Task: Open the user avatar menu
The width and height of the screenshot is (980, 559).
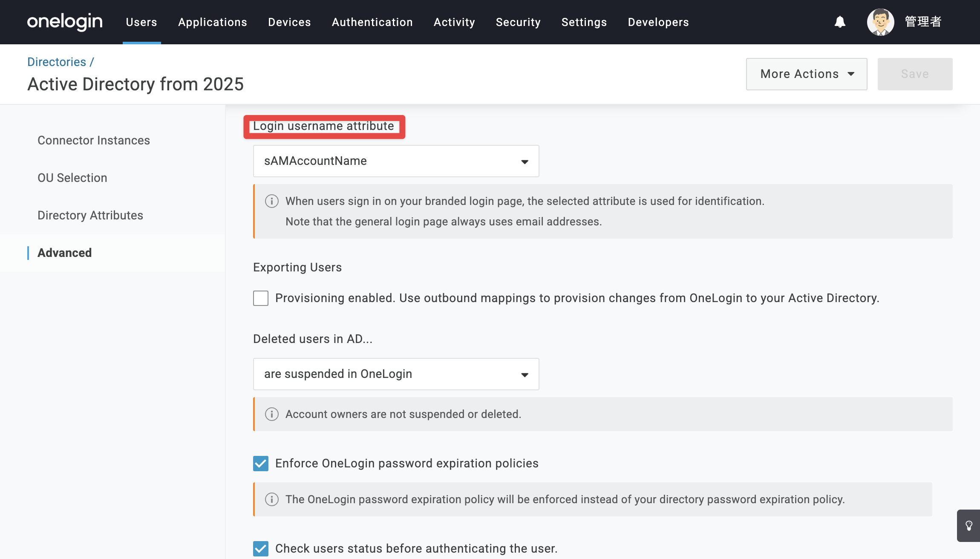Action: tap(880, 22)
